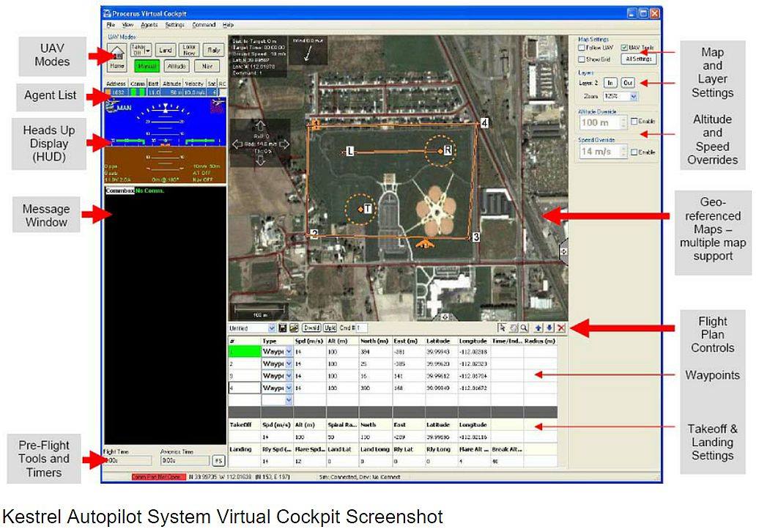This screenshot has width=759, height=532.
Task: Enable the Follow UAV checkbox
Action: 582,48
